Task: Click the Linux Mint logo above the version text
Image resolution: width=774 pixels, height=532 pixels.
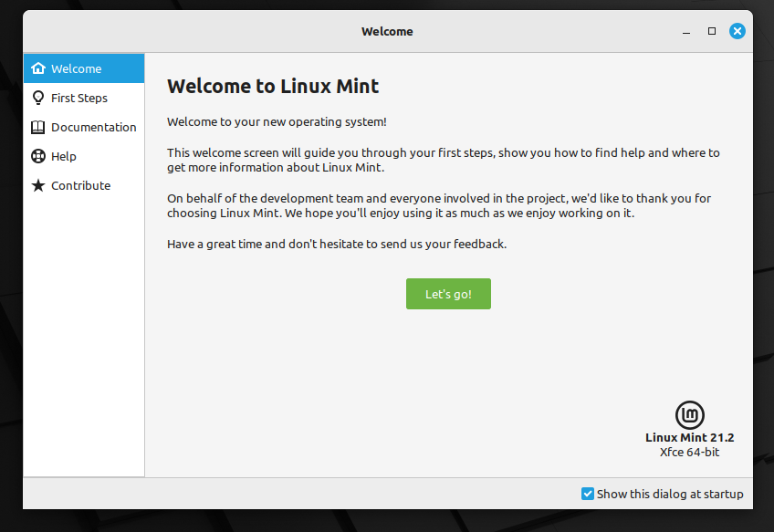Action: click(x=689, y=417)
